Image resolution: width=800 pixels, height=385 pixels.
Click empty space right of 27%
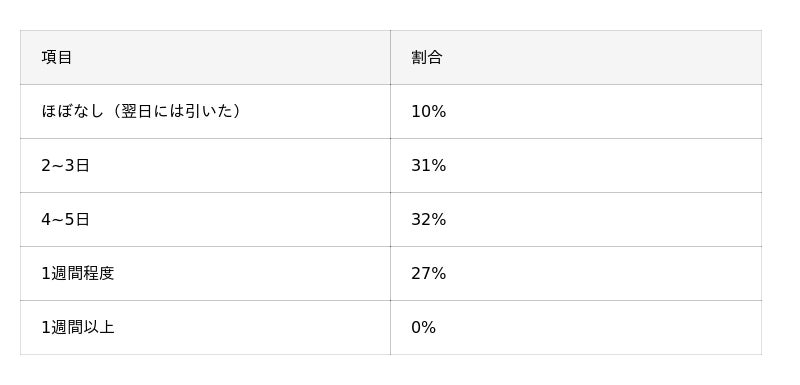tap(602, 273)
